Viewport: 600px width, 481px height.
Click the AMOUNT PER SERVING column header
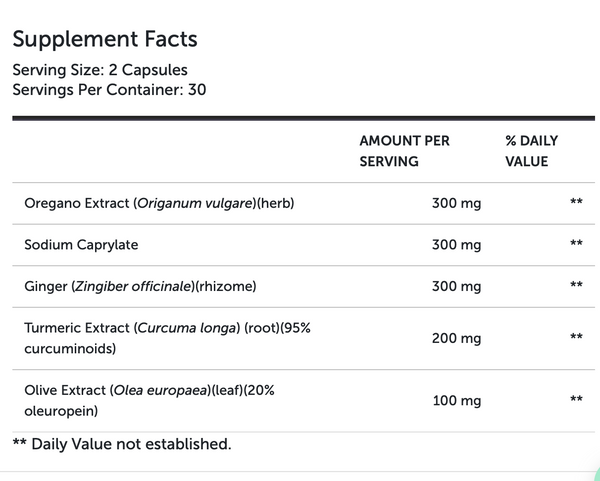click(x=404, y=151)
